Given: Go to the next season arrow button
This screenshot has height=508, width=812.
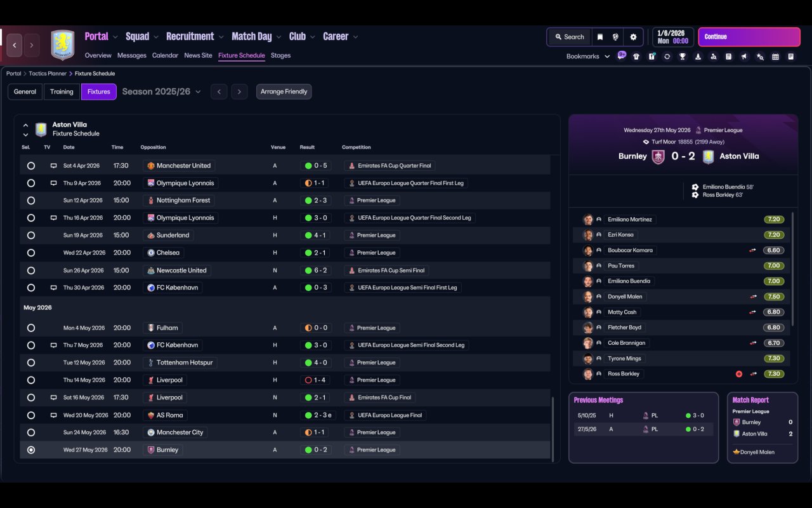Looking at the screenshot, I should [239, 92].
